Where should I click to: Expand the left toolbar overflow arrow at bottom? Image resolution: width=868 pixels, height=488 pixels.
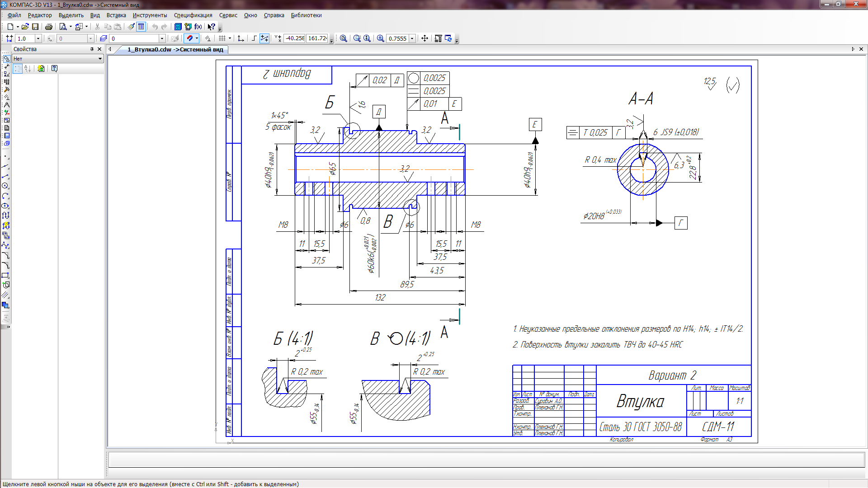[x=8, y=327]
